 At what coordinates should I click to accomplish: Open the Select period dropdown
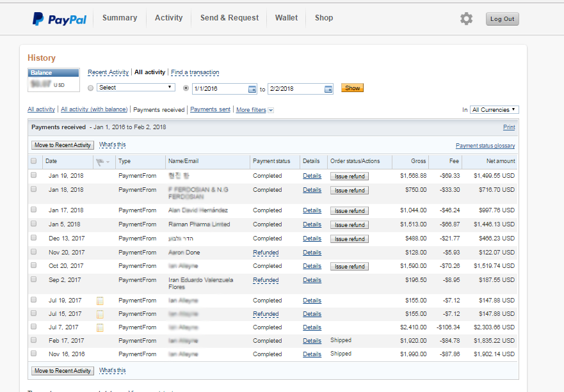pyautogui.click(x=136, y=88)
